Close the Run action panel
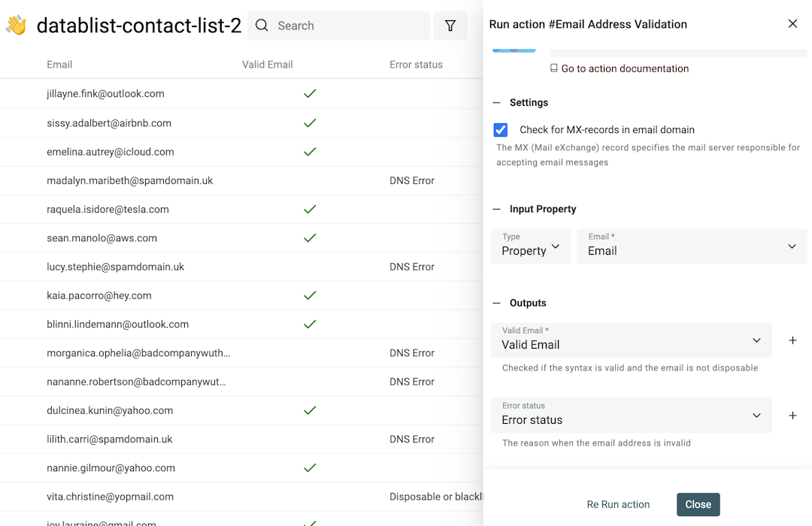Viewport: 812px width, 526px height. click(792, 24)
